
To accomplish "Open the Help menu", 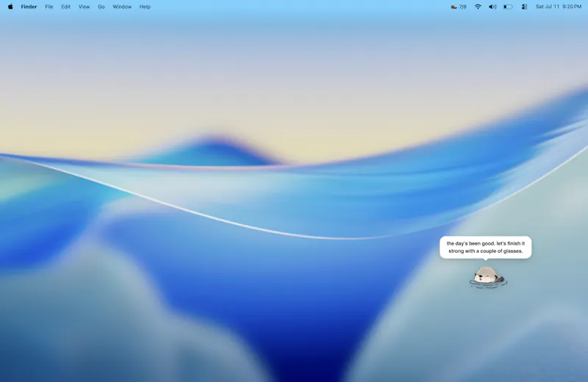I will click(145, 7).
